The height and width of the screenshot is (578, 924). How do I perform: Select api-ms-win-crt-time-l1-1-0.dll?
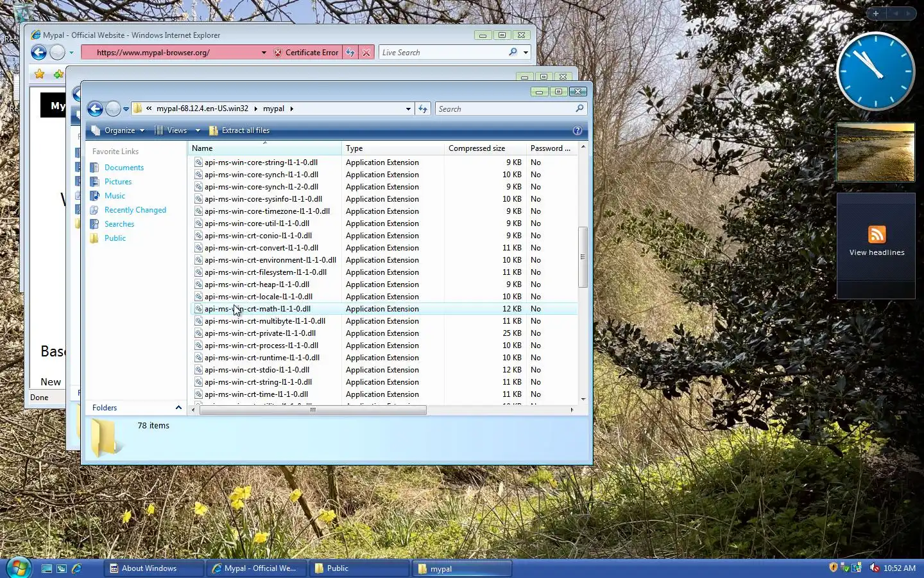(x=256, y=394)
